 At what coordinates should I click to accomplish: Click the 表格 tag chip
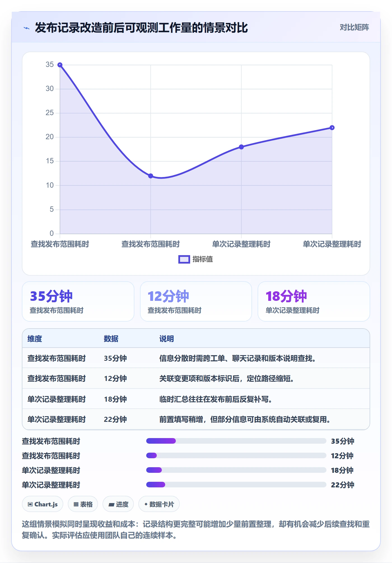point(83,504)
